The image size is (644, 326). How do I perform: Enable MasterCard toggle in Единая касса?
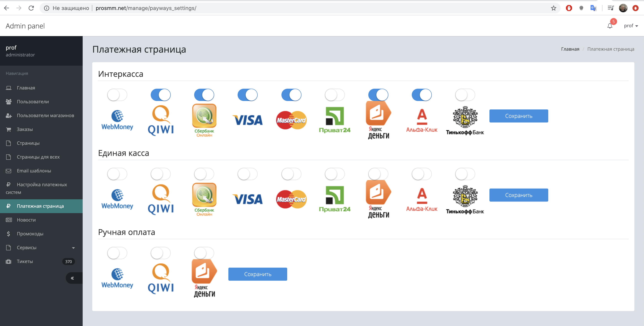[291, 174]
